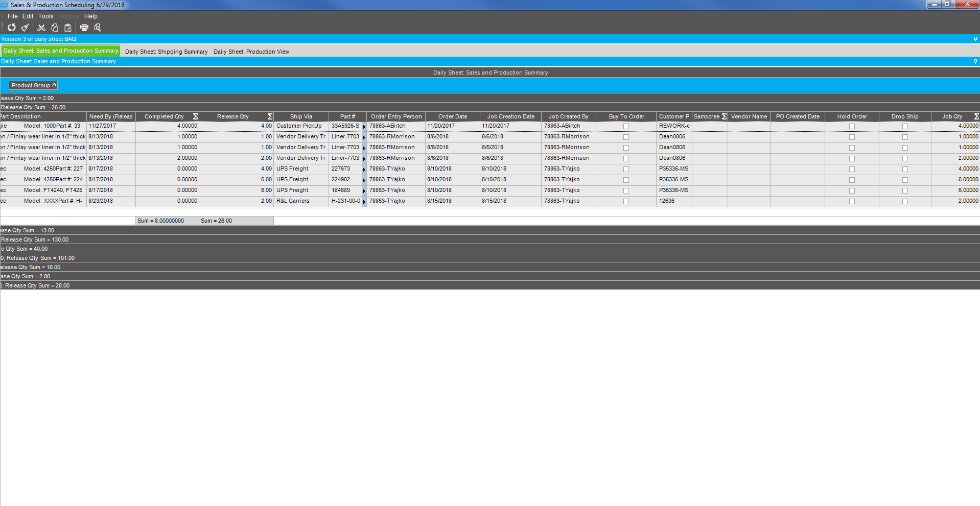Switch to Daily Sheet: Shipping Summary tab
Screen dimensions: 980x506
click(x=167, y=52)
